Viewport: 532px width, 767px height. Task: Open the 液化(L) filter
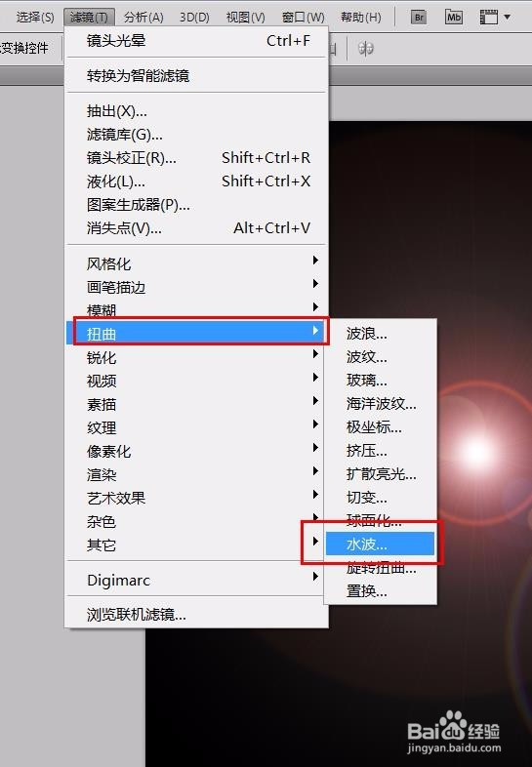coord(197,182)
